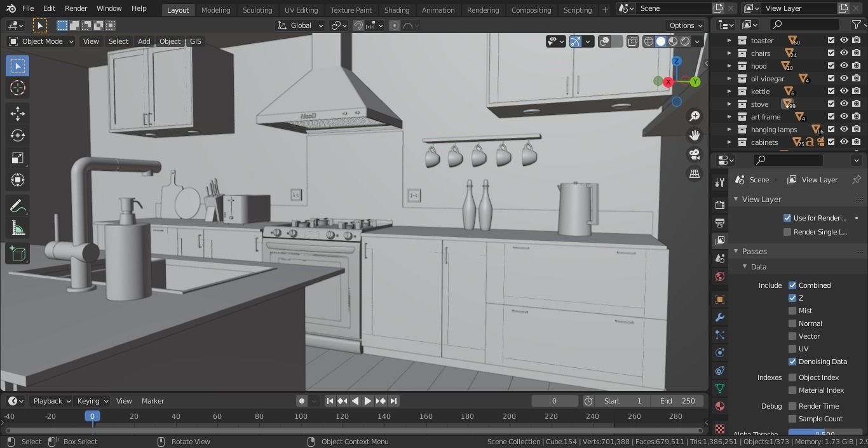Open the Material properties tab

tap(719, 405)
